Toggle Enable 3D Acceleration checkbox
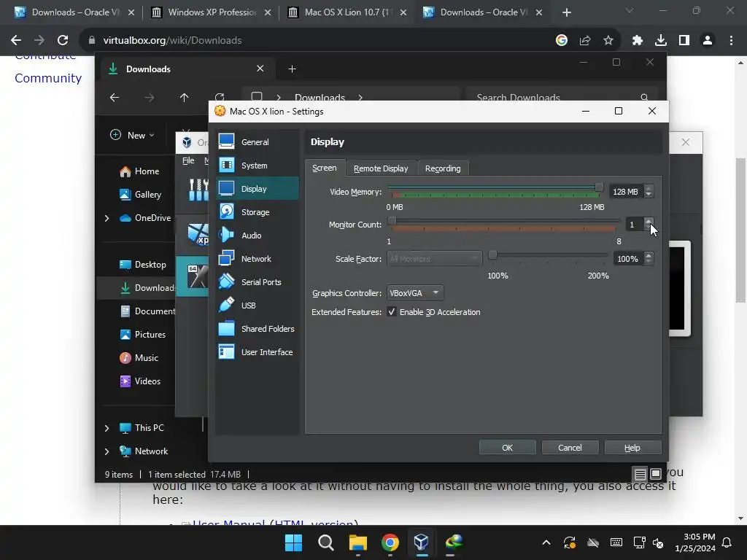747x560 pixels. (392, 312)
